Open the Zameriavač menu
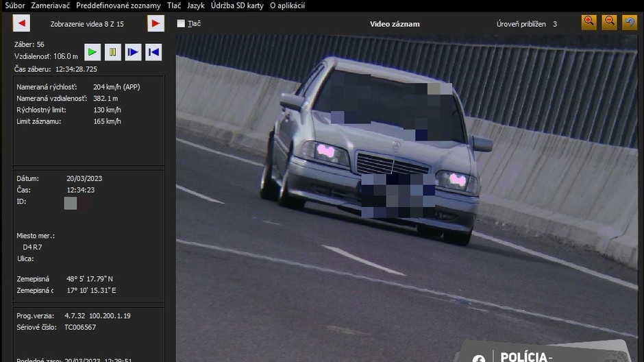 coord(51,5)
